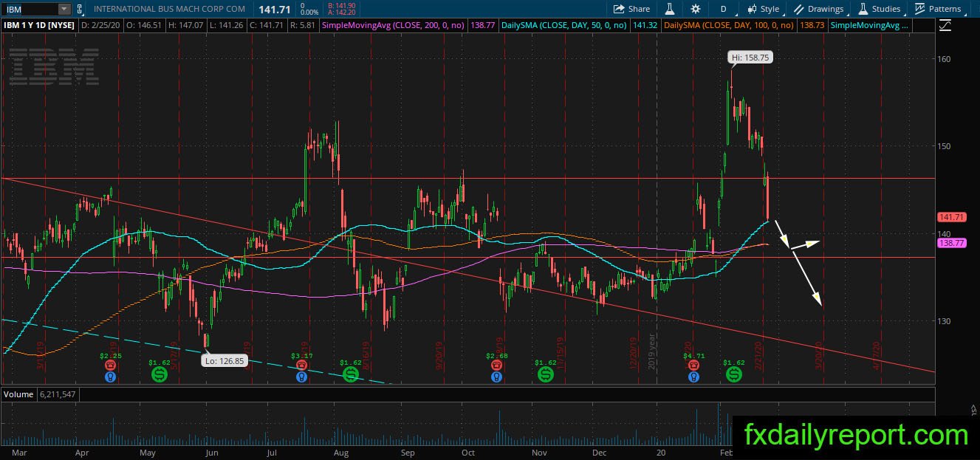
Task: Click the symbol link icon beside IBM dropdown
Action: (79, 9)
